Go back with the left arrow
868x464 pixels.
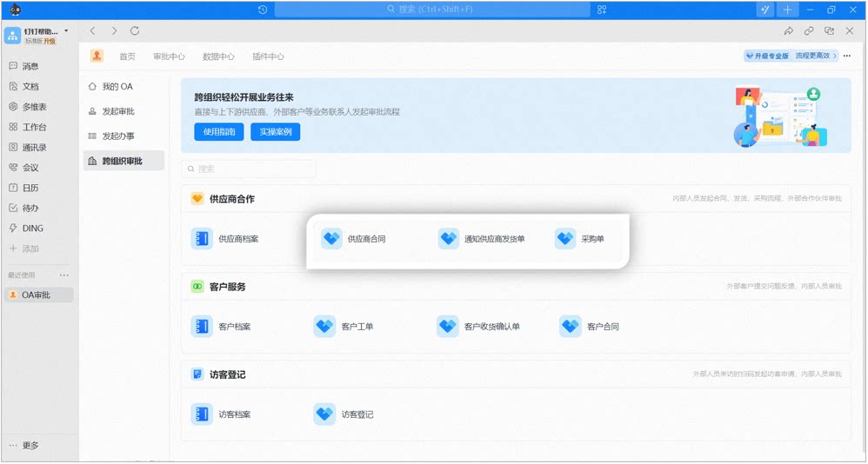coord(92,31)
